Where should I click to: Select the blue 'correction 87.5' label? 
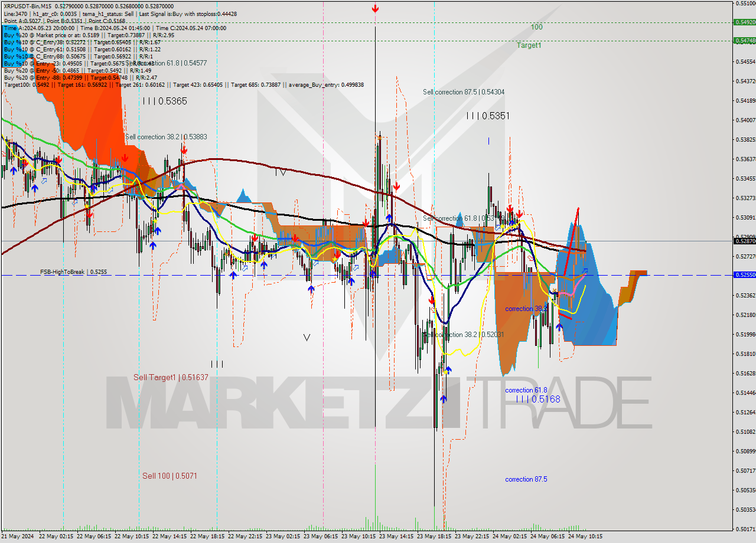[x=526, y=479]
